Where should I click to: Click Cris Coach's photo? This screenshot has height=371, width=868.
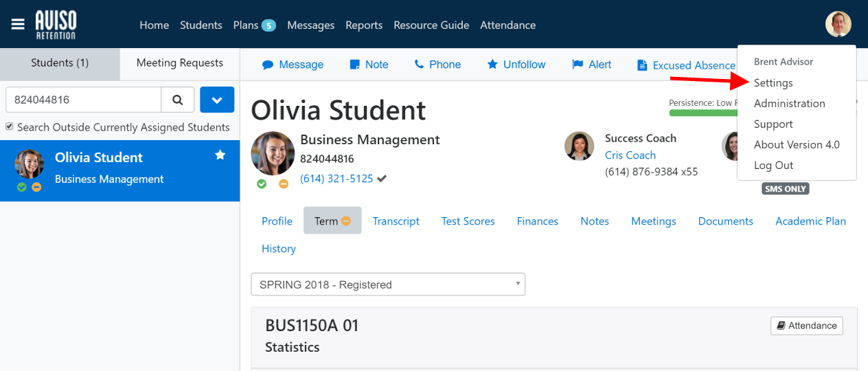(579, 146)
